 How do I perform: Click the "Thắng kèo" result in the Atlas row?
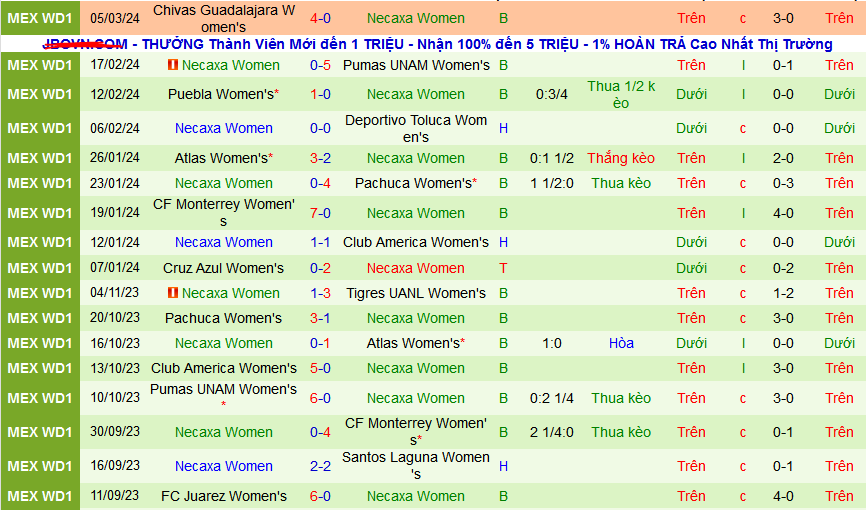click(x=620, y=158)
